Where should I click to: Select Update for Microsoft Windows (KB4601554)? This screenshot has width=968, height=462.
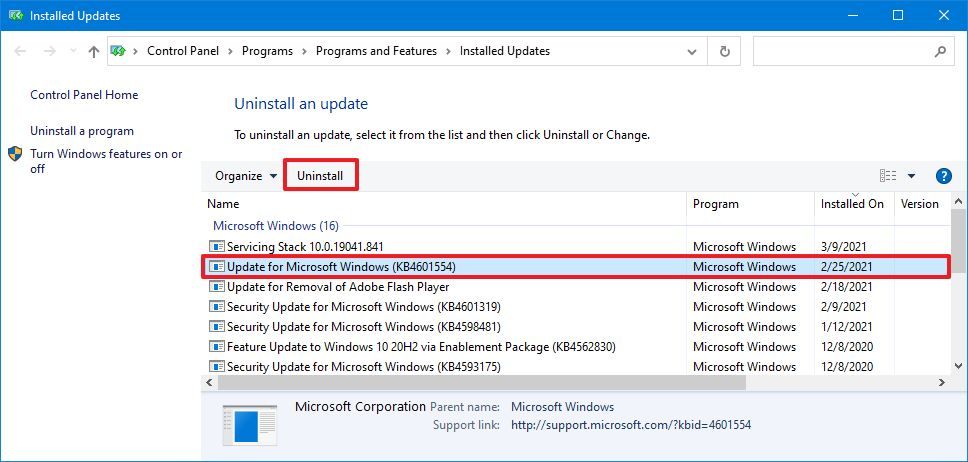click(577, 267)
